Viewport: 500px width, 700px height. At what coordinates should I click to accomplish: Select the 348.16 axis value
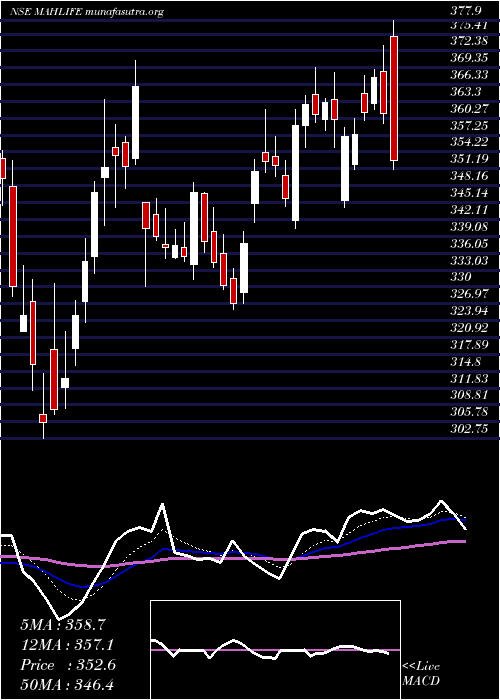(x=468, y=176)
